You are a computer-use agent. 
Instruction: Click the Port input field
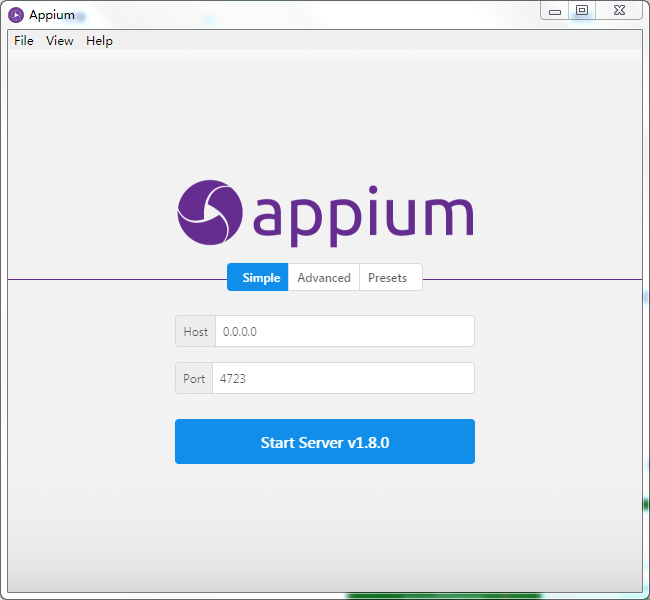click(343, 378)
